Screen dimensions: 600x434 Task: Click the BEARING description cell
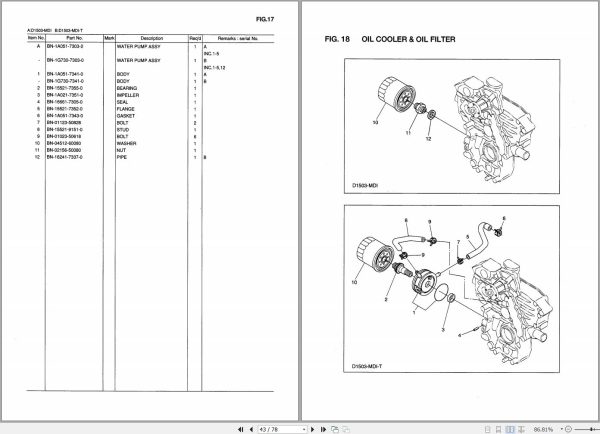[127, 88]
